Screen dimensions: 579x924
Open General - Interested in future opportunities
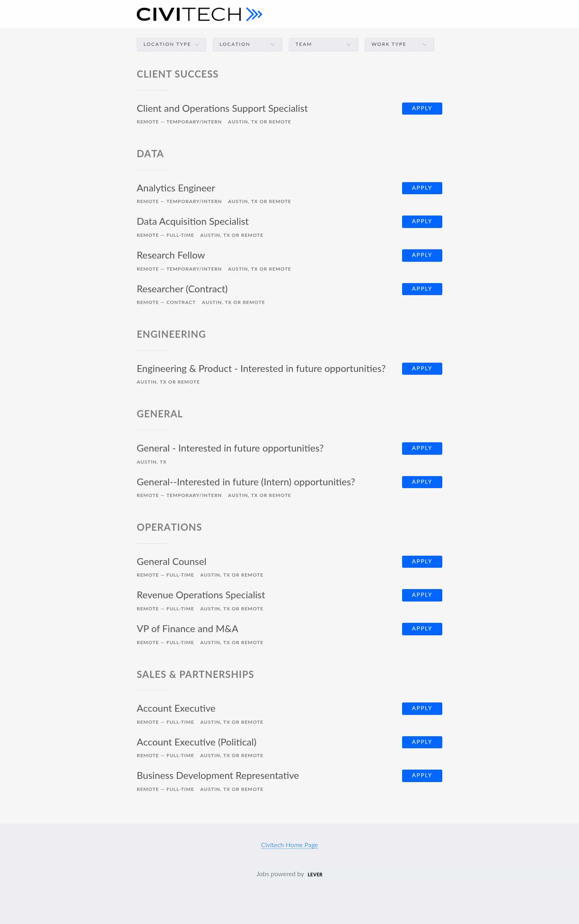point(230,448)
